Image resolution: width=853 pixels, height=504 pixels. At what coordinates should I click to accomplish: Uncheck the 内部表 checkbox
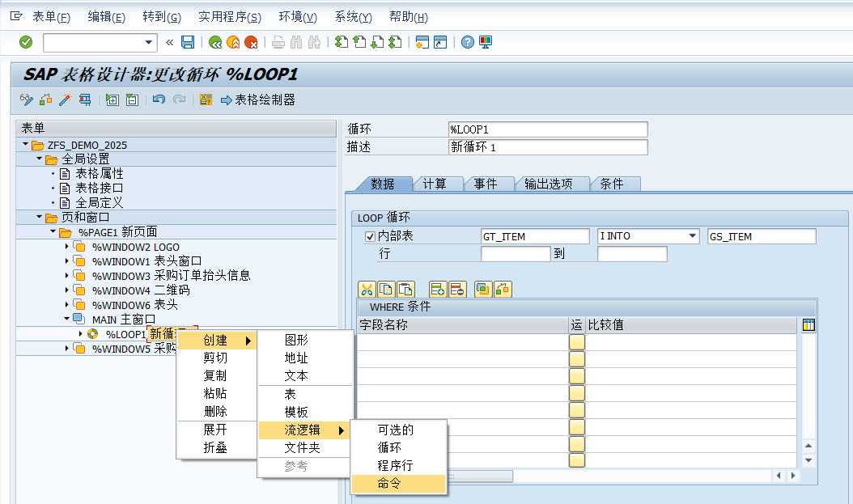370,236
